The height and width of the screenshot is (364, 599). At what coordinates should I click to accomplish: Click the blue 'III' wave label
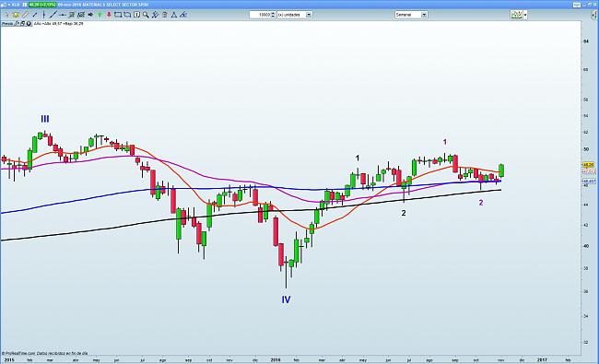pyautogui.click(x=45, y=119)
